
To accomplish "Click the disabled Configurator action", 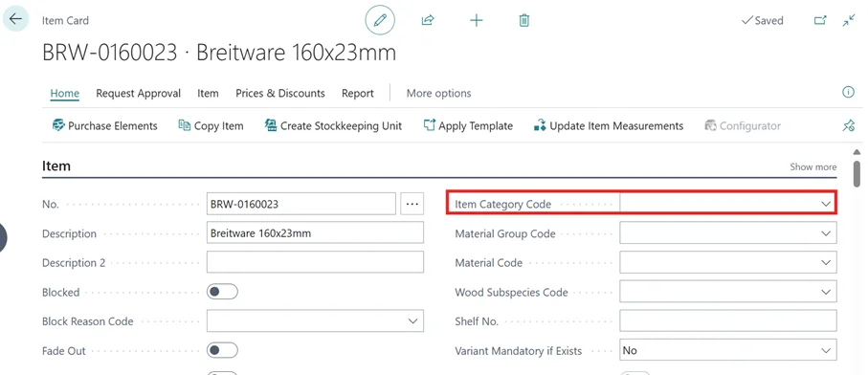I will point(743,126).
